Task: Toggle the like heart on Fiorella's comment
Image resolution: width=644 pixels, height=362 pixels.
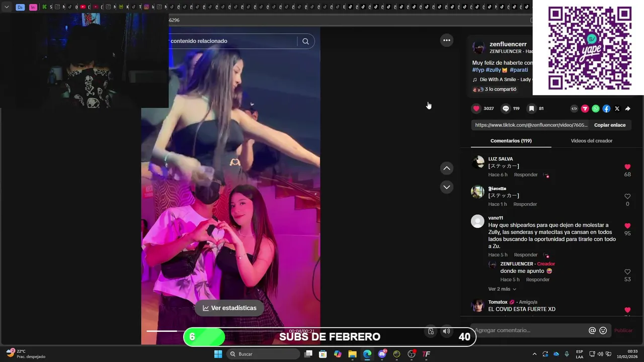Action: [x=627, y=197]
